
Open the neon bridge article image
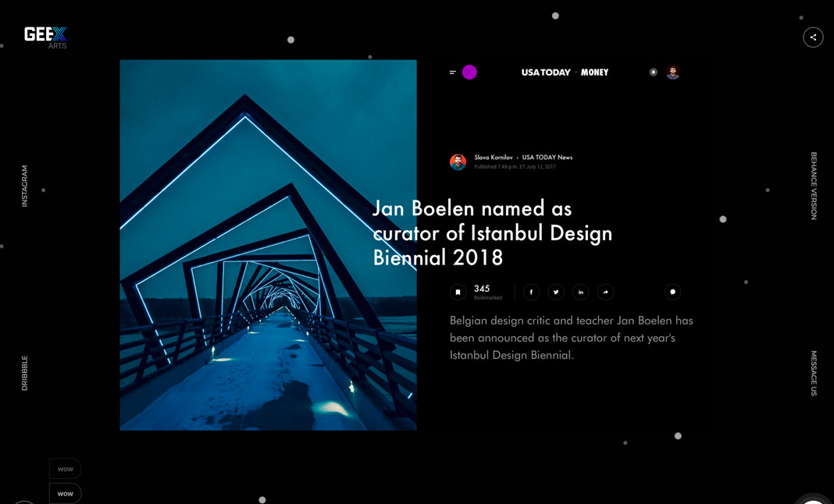(268, 245)
